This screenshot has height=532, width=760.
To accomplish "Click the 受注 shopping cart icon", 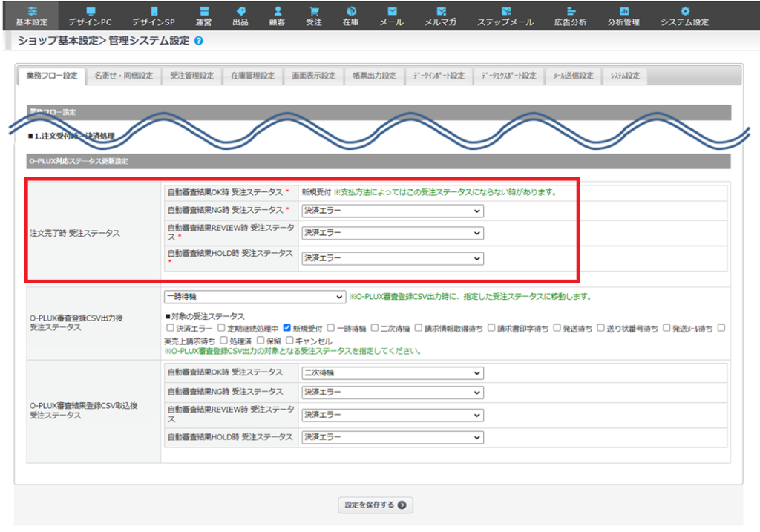I will click(x=314, y=11).
